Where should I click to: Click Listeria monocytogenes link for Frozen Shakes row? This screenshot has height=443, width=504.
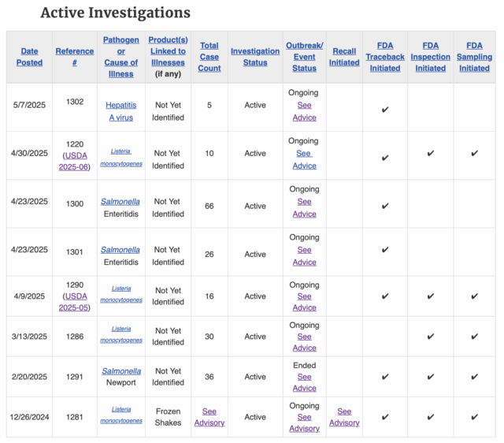(121, 415)
